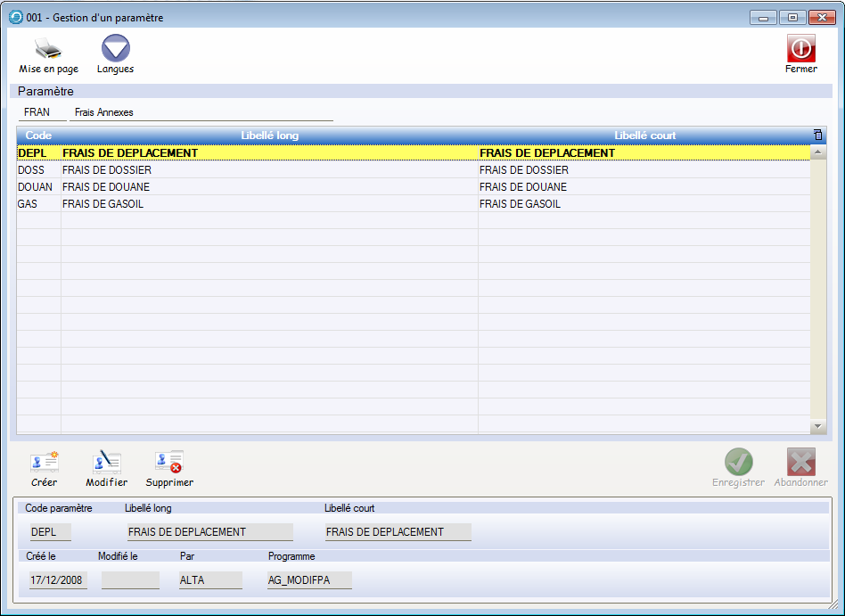The height and width of the screenshot is (616, 845).
Task: Click the Libellé long input field
Action: coord(209,532)
